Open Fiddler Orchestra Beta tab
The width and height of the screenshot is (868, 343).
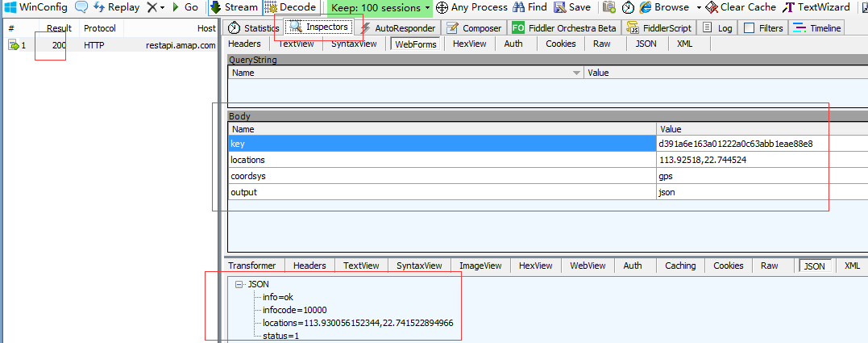pos(563,27)
